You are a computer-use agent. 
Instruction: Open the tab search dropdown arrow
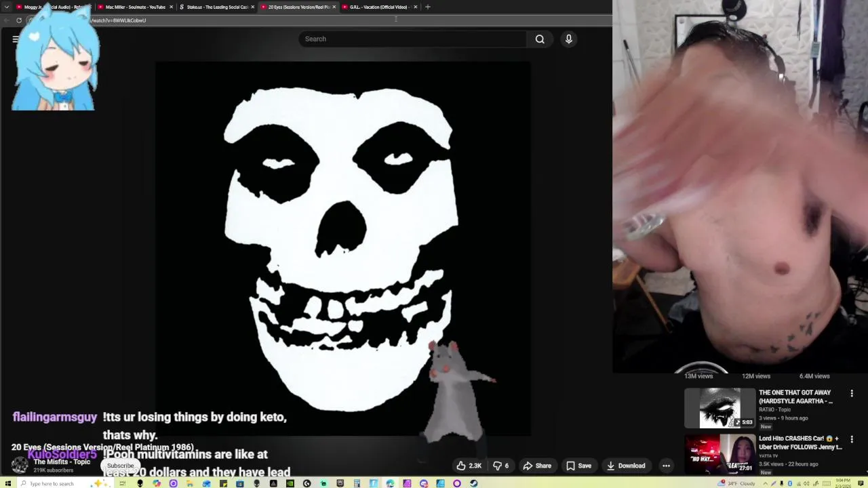coord(7,7)
